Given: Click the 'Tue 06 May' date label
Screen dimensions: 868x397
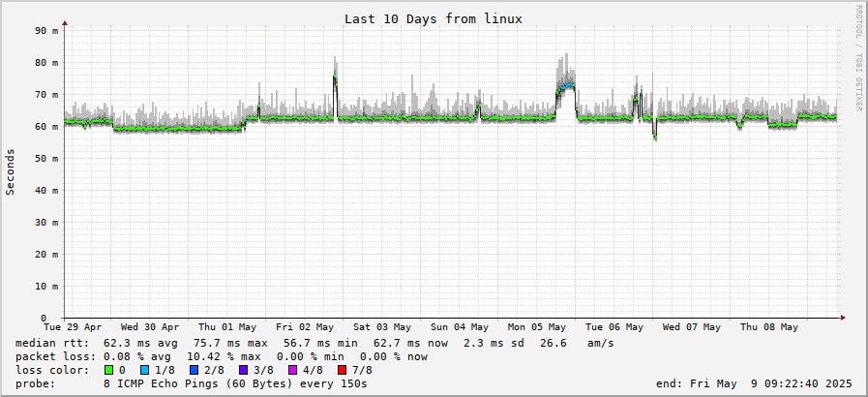Looking at the screenshot, I should (614, 327).
